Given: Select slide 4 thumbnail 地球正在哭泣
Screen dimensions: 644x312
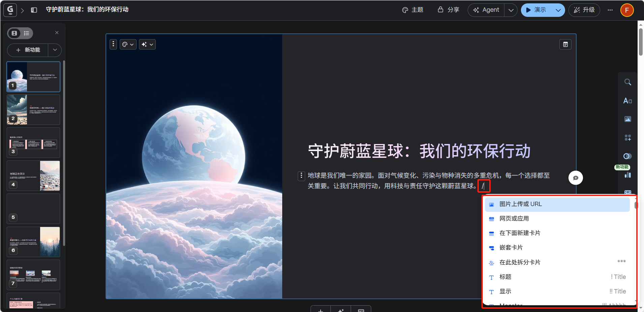Looking at the screenshot, I should click(x=33, y=176).
